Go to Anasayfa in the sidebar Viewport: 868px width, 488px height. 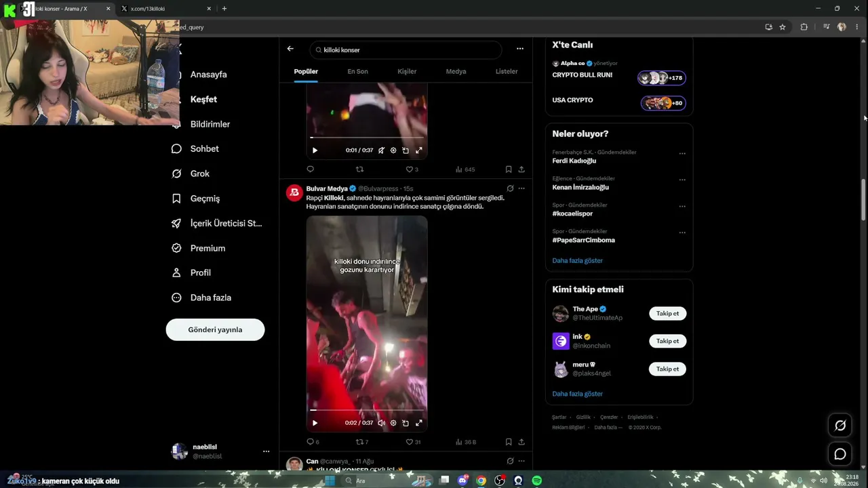[x=208, y=75]
